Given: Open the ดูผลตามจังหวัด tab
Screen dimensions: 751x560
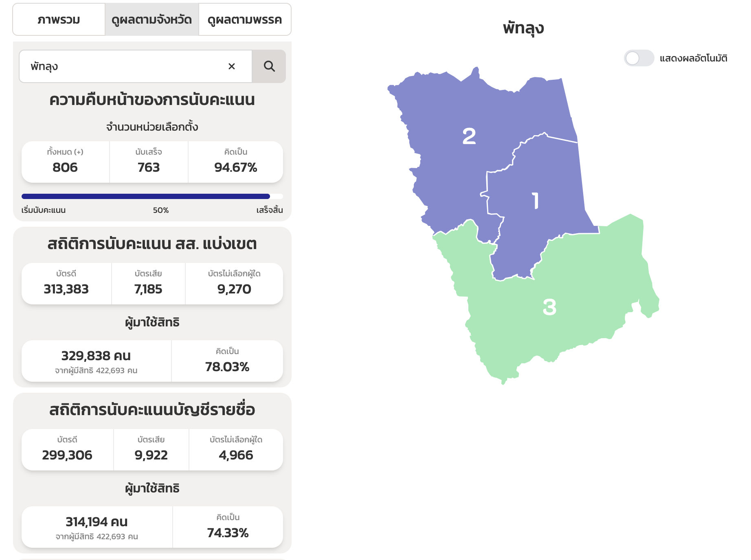Looking at the screenshot, I should pyautogui.click(x=152, y=20).
